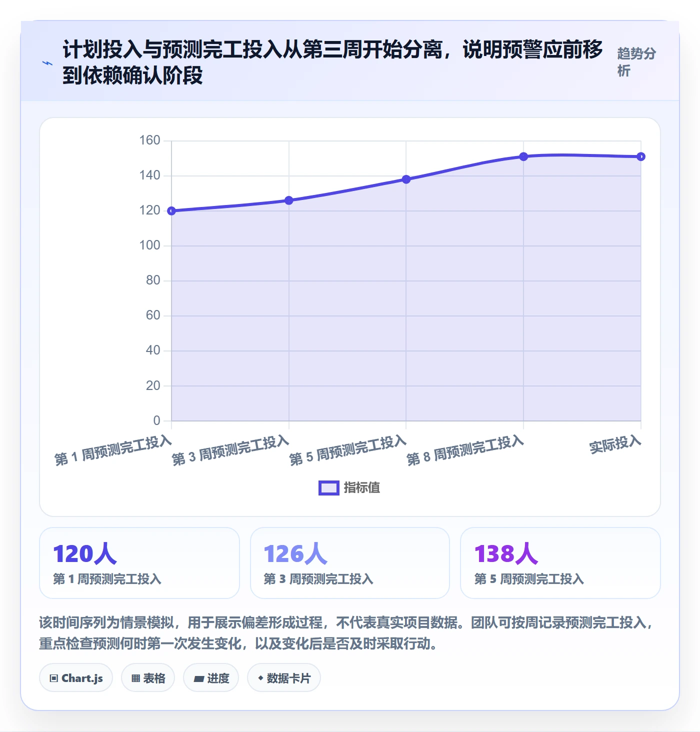The width and height of the screenshot is (700, 732).
Task: Click the heading about 计划投入与预测完工投入
Action: tap(332, 62)
